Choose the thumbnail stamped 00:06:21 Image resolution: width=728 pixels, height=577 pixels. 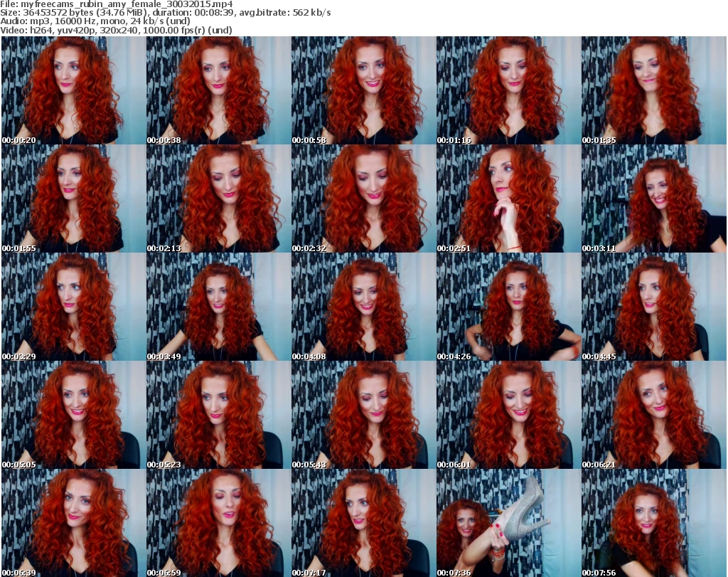click(654, 415)
